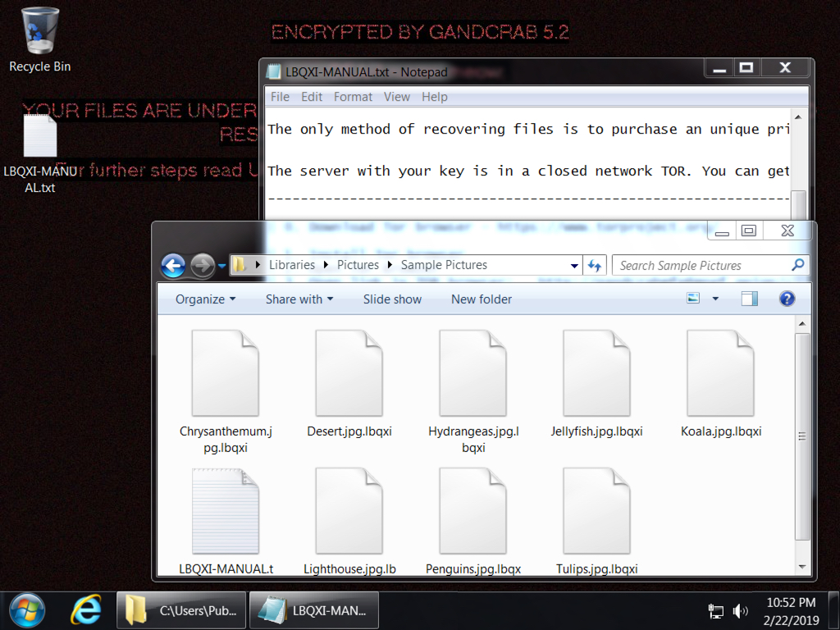Click the folder icon in address bar
This screenshot has width=840, height=630.
point(240,265)
